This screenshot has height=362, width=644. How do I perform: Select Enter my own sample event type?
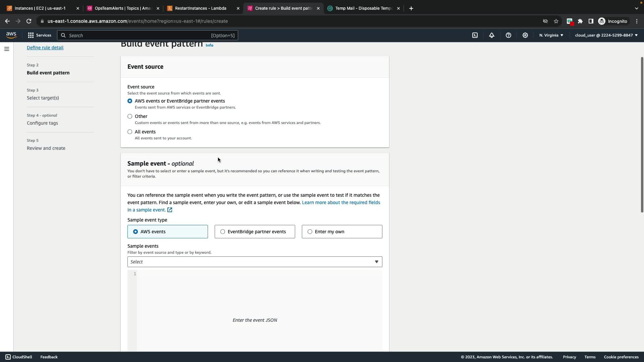(310, 232)
